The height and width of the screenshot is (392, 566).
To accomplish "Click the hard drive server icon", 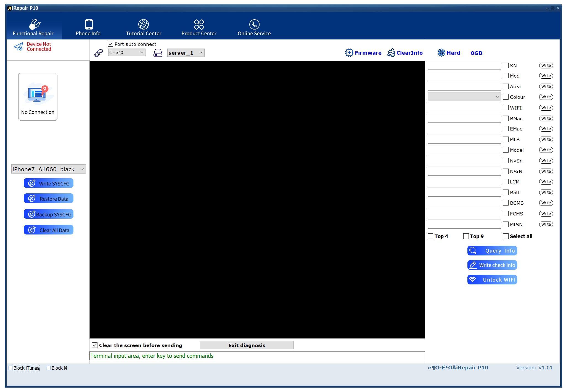I will coord(158,53).
